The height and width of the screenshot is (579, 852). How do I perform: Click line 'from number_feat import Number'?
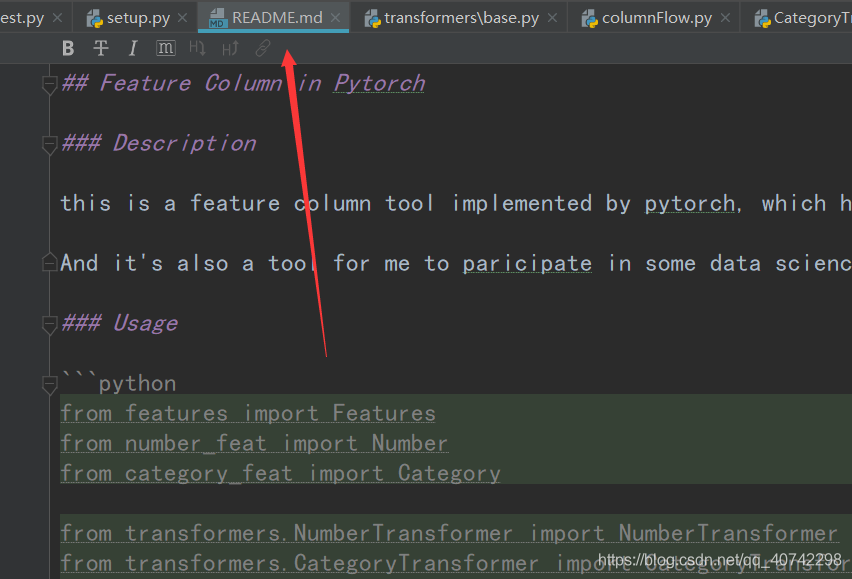[x=254, y=443]
